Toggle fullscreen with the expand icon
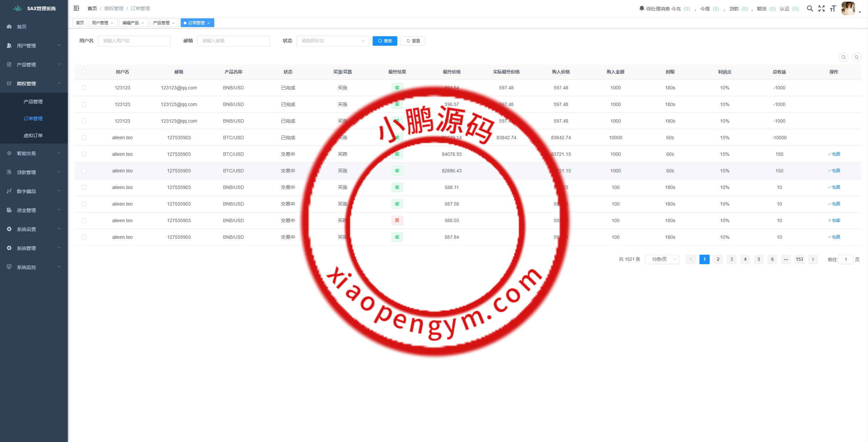Viewport: 868px width, 442px height. 821,8
